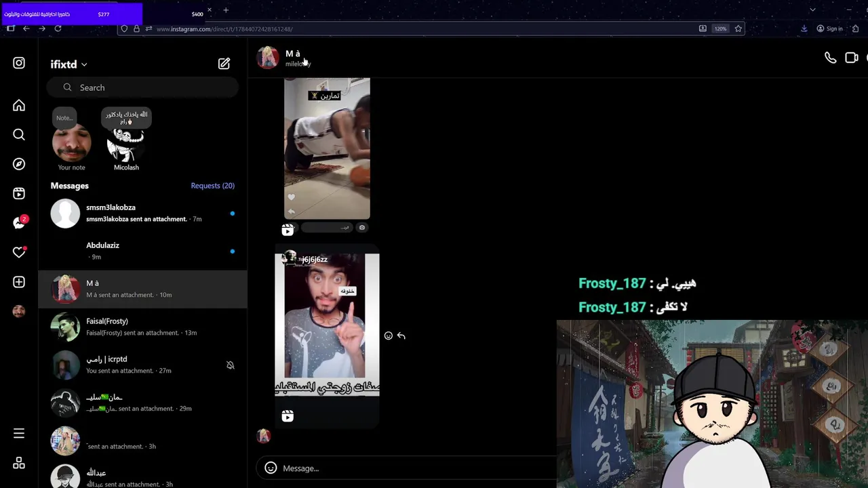
Task: Click the browser back arrow
Action: coord(26,28)
